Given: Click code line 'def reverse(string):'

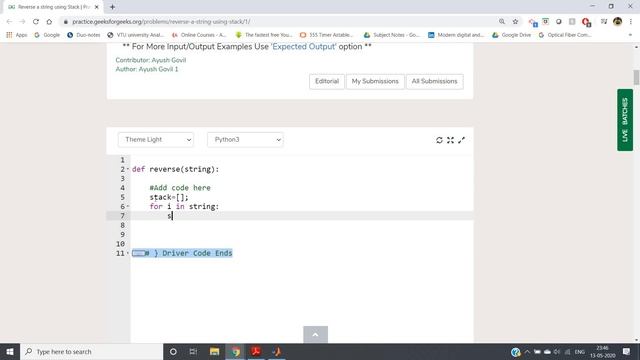Looking at the screenshot, I should [x=176, y=169].
